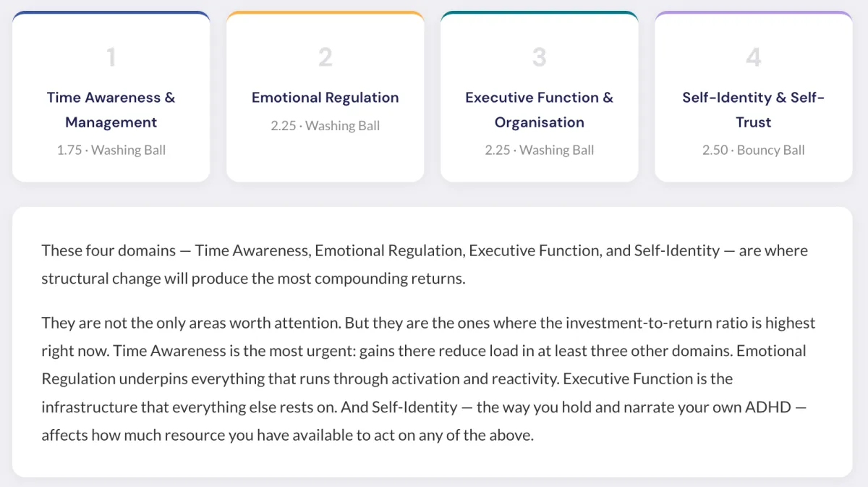Click the 2.50 · Bouncy Ball score
This screenshot has height=487, width=868.
753,151
